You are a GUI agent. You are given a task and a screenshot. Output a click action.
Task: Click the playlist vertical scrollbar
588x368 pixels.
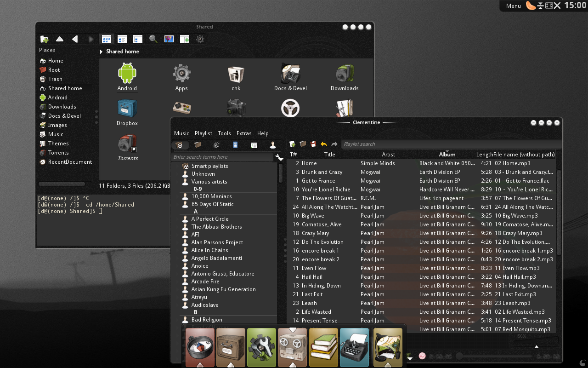tap(559, 212)
